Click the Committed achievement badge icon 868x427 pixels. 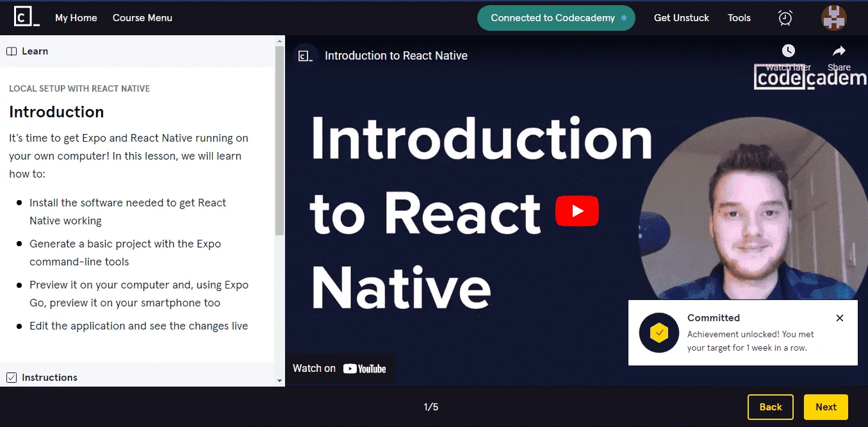coord(659,333)
